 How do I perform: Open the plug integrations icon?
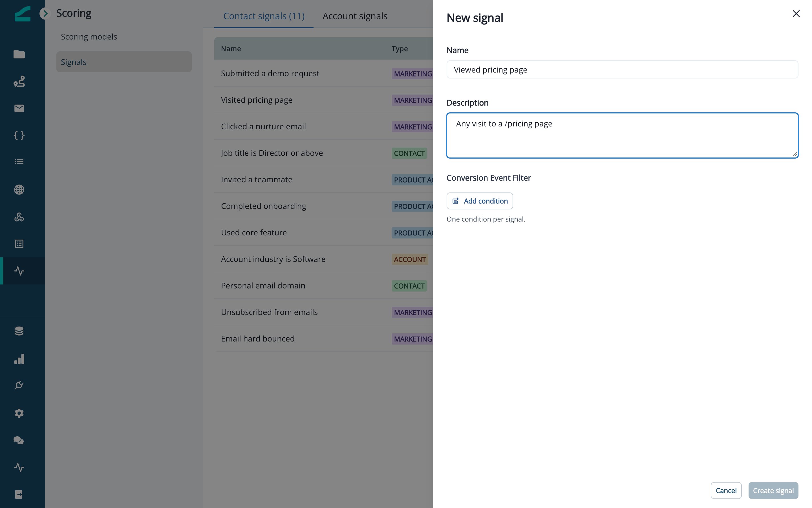(19, 385)
